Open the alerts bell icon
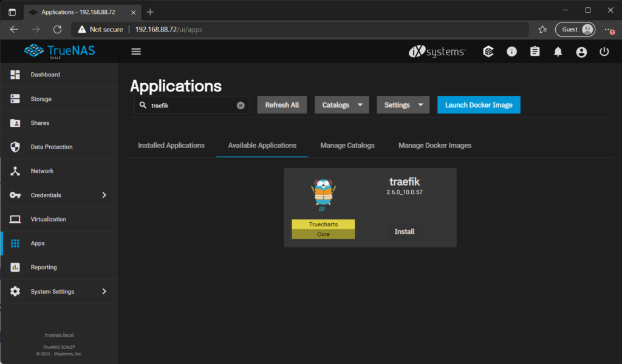 558,52
